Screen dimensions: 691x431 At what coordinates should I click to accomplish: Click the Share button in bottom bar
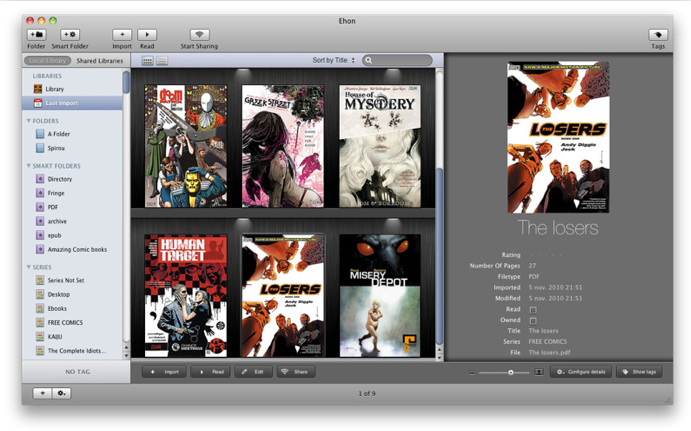click(296, 372)
